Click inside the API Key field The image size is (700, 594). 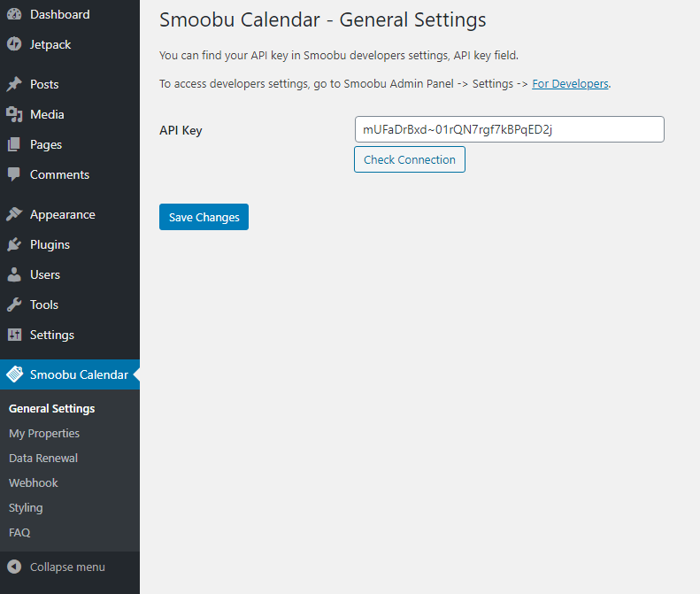tap(510, 129)
